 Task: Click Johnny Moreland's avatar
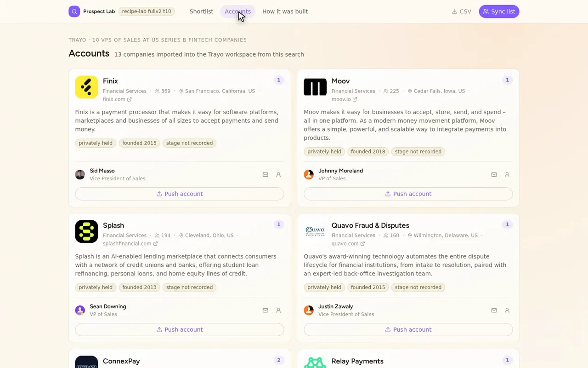pos(309,175)
